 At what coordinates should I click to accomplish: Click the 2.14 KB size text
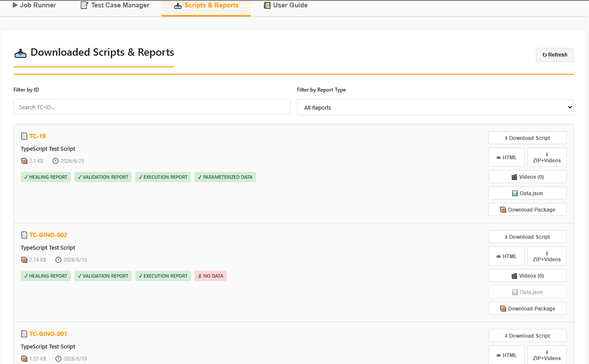pyautogui.click(x=38, y=260)
